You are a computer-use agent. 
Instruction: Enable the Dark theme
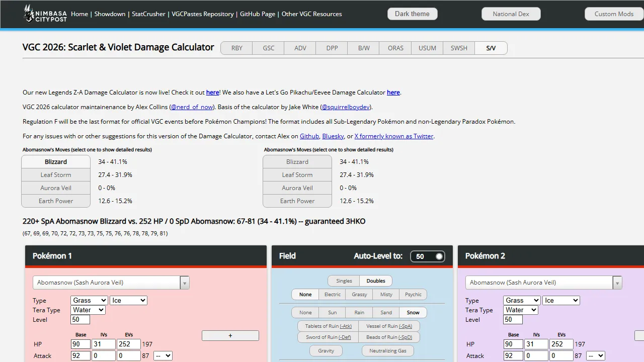tap(412, 14)
